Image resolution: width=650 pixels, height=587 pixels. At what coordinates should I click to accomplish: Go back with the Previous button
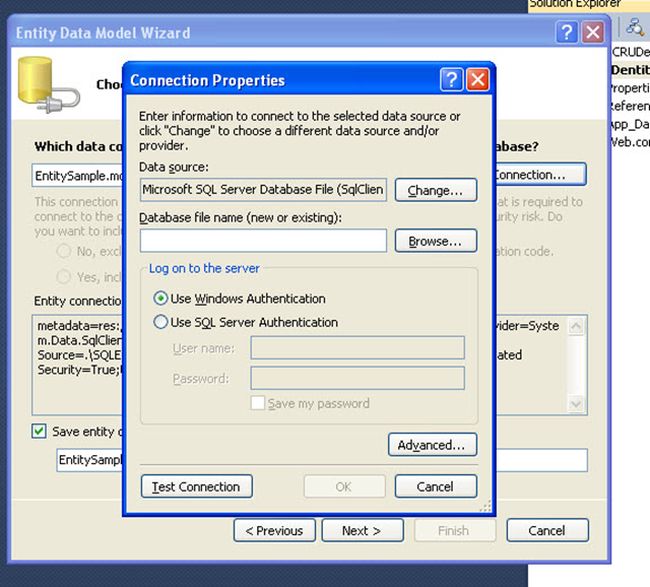[x=274, y=530]
